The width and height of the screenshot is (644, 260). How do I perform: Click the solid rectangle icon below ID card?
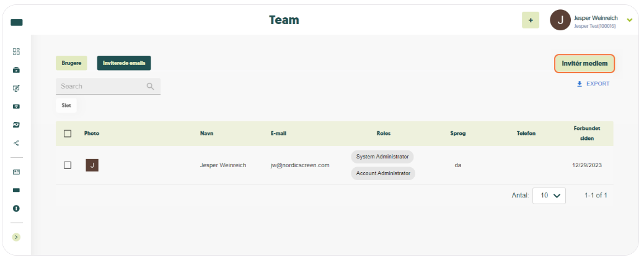(17, 190)
